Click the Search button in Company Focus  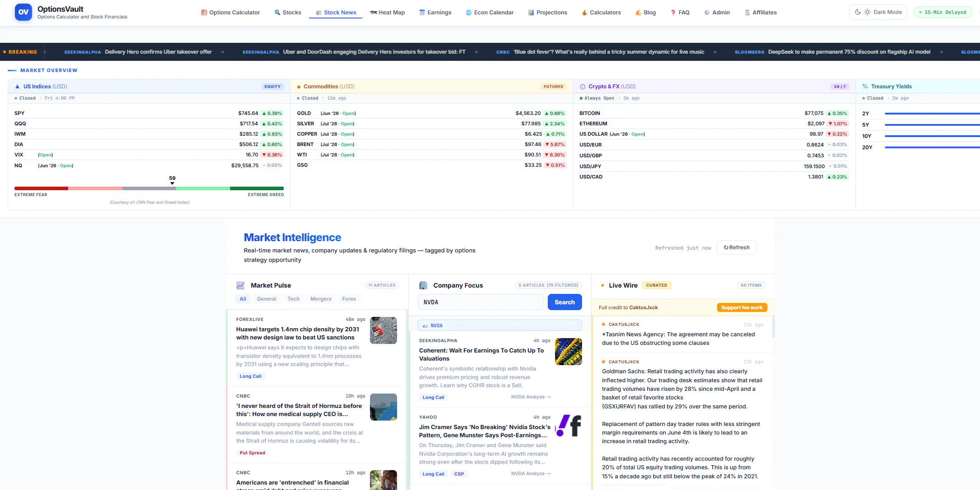[x=565, y=302]
